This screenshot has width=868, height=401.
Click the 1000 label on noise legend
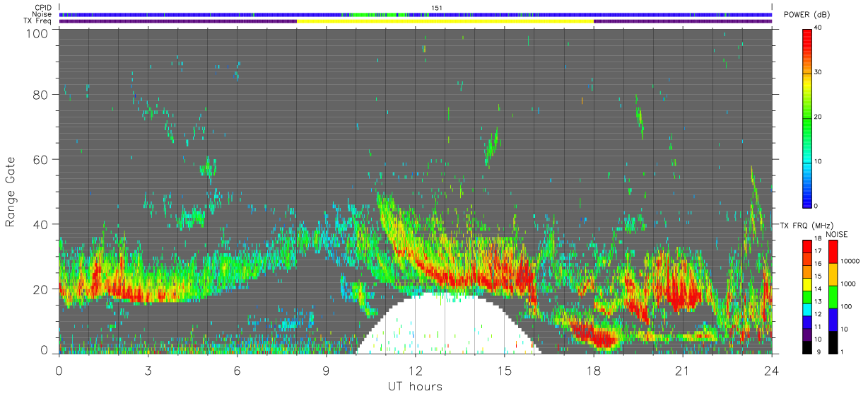848,284
